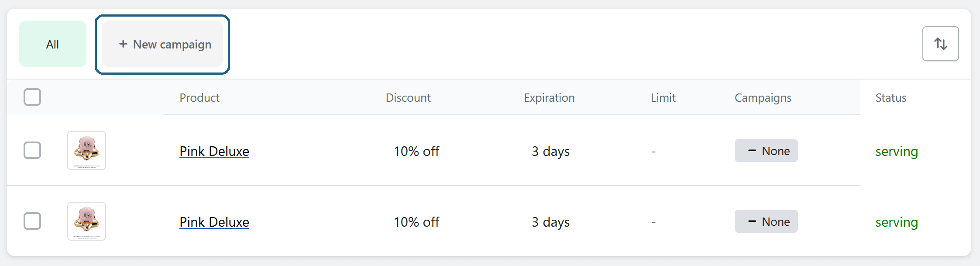This screenshot has width=980, height=266.
Task: Open the second Pink Deluxe product link
Action: click(214, 222)
